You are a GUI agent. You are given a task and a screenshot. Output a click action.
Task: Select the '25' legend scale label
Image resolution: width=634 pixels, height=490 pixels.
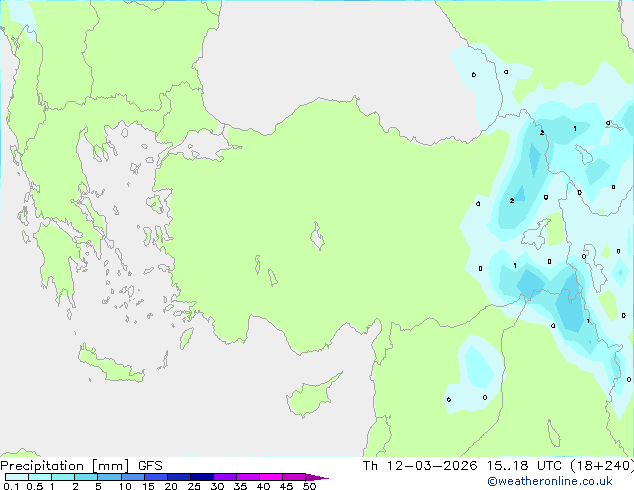[194, 486]
